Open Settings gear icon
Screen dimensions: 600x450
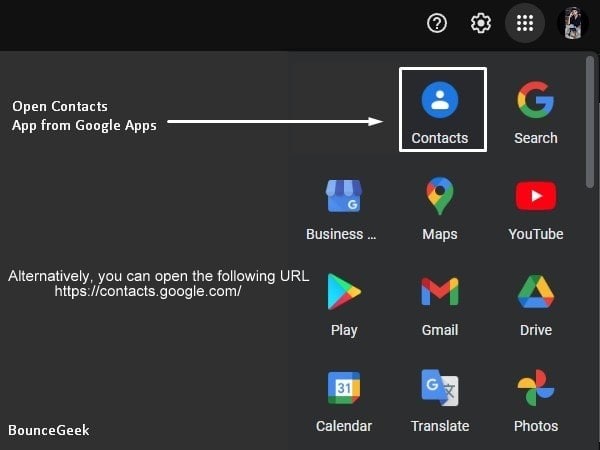pyautogui.click(x=481, y=23)
